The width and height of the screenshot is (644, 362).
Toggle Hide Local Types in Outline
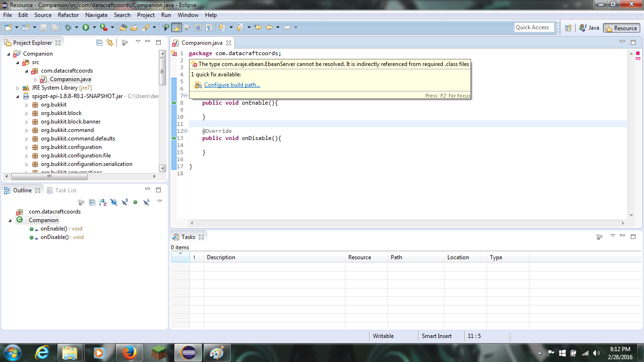[146, 202]
